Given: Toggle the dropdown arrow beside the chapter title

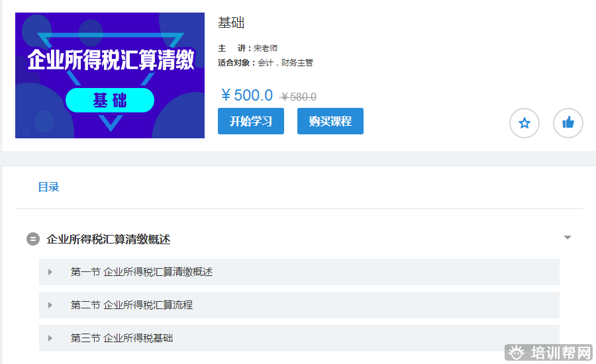Looking at the screenshot, I should tap(568, 238).
